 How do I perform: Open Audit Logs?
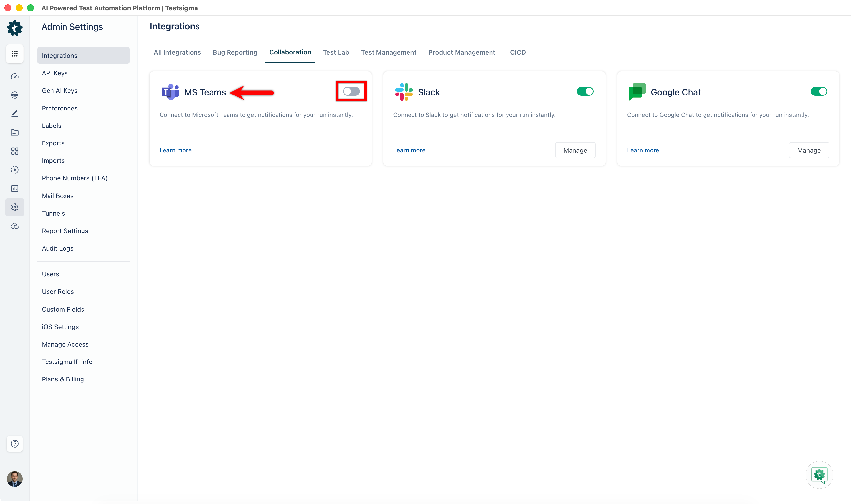click(x=58, y=248)
